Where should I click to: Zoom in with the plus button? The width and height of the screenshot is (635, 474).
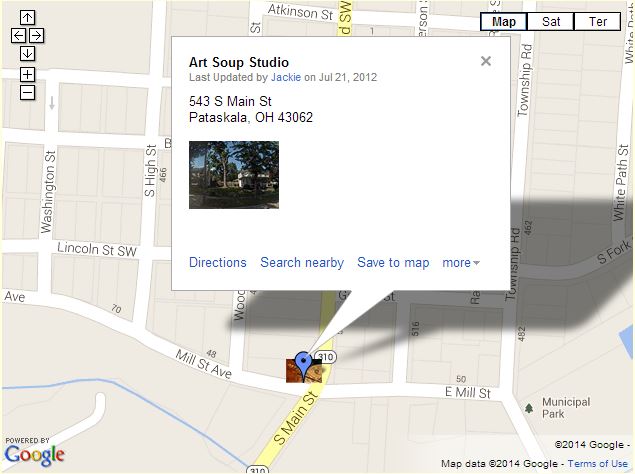tap(28, 75)
